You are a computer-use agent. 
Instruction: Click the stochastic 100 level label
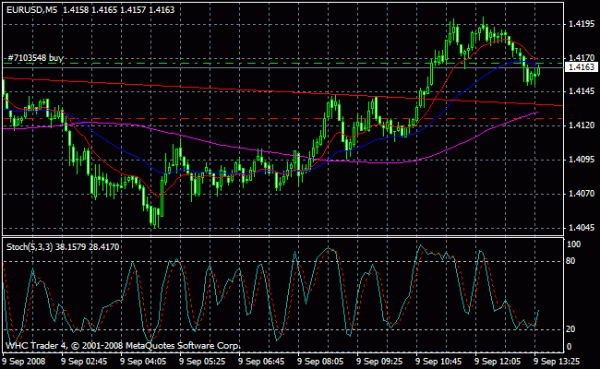point(573,244)
